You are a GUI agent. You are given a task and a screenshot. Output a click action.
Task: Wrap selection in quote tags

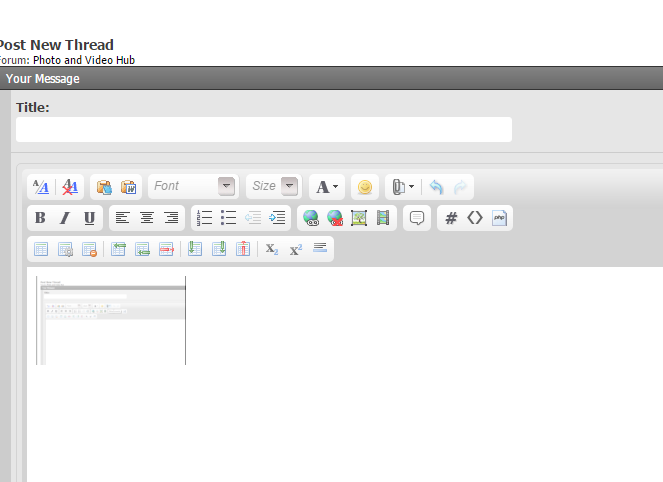pyautogui.click(x=417, y=218)
